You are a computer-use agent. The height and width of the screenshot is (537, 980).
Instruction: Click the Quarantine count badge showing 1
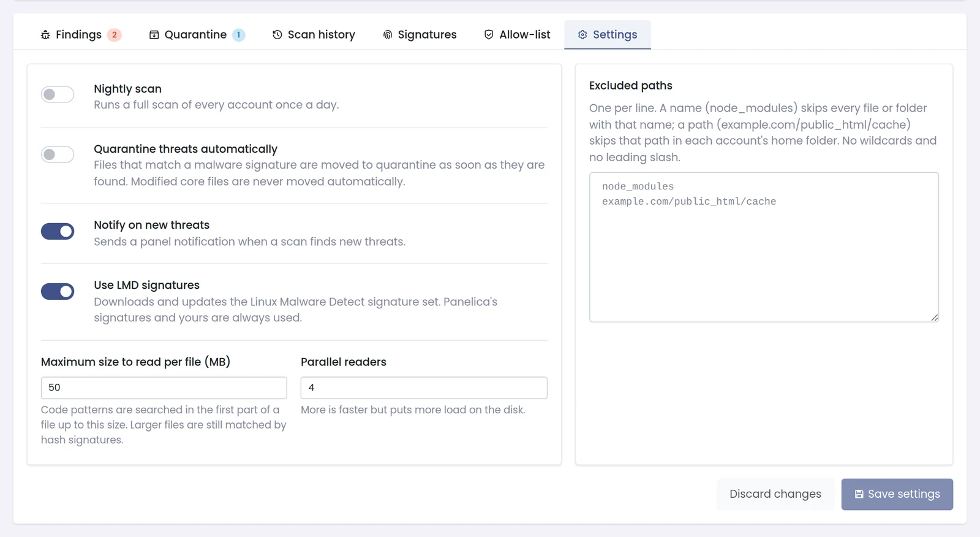[239, 35]
